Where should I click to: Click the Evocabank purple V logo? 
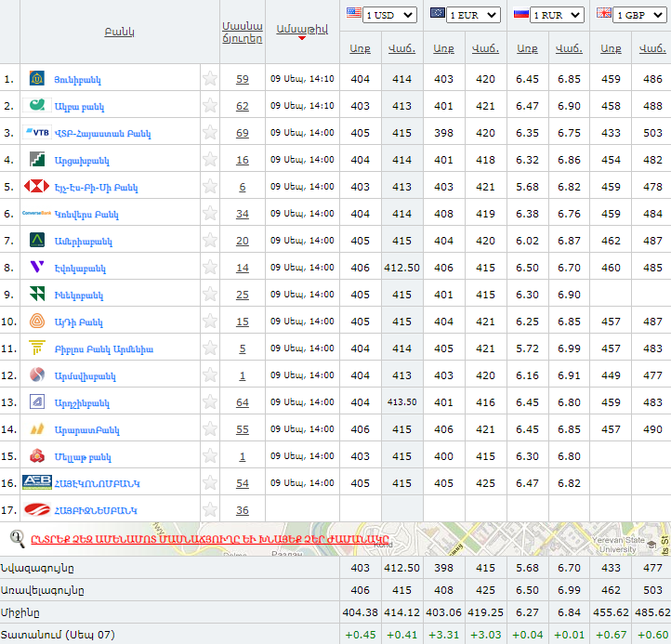37,267
